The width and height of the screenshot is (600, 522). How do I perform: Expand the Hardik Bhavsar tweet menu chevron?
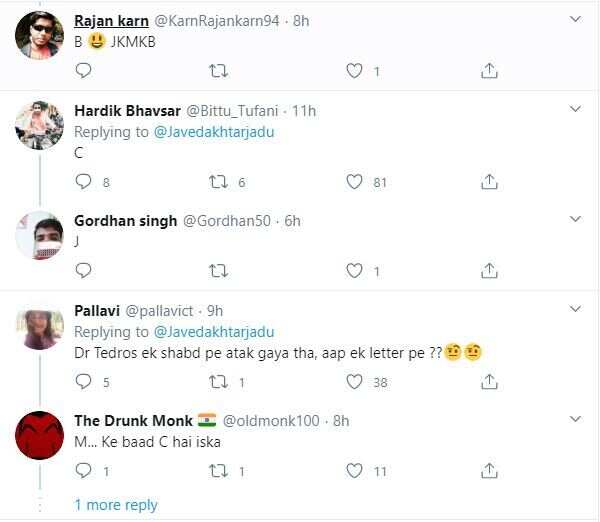pyautogui.click(x=574, y=108)
